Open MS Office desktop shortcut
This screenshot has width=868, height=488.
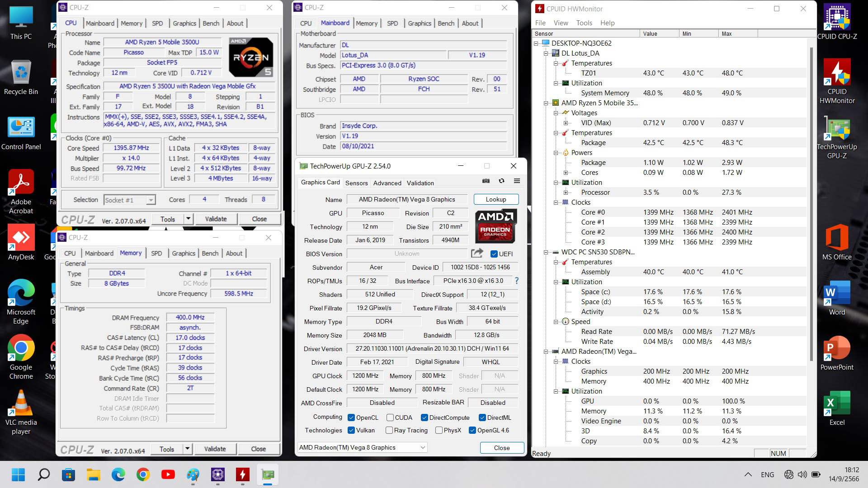click(837, 242)
